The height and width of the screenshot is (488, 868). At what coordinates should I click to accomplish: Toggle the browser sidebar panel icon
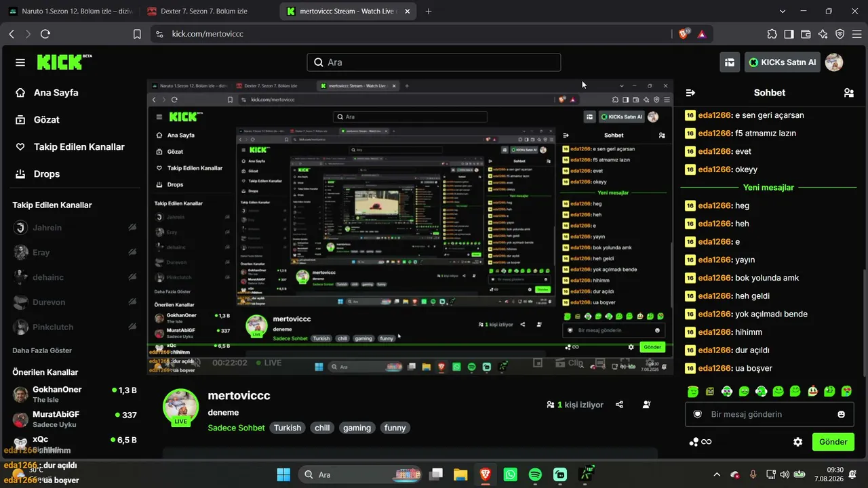789,34
